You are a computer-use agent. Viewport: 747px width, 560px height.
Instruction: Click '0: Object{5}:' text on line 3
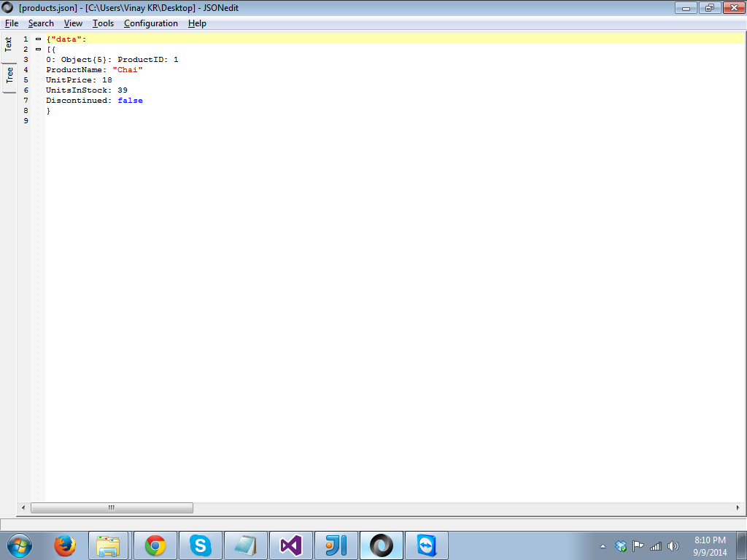79,60
